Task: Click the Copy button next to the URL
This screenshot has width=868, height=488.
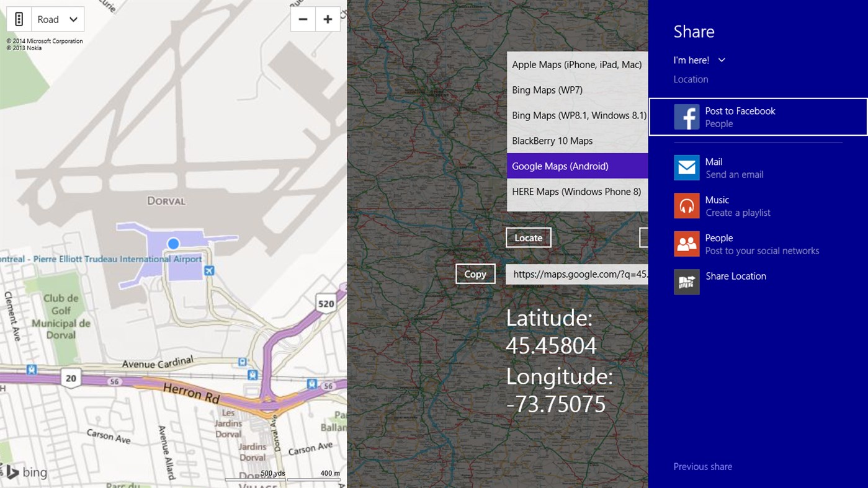Action: coord(475,273)
